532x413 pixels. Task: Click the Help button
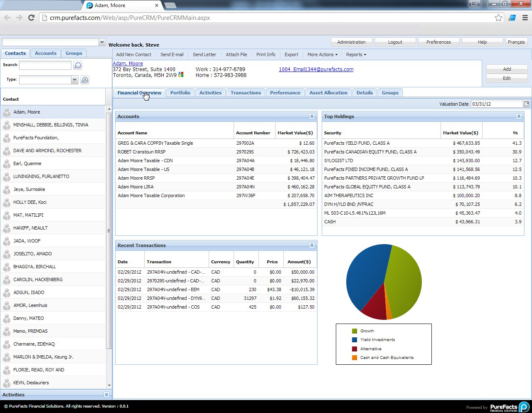coord(482,42)
